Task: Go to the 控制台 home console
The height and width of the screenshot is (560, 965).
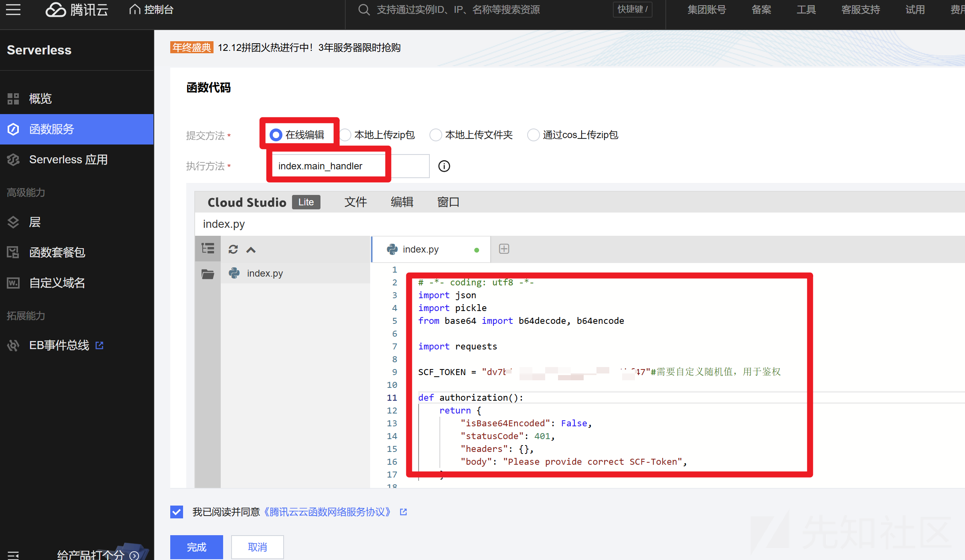Action: point(151,10)
